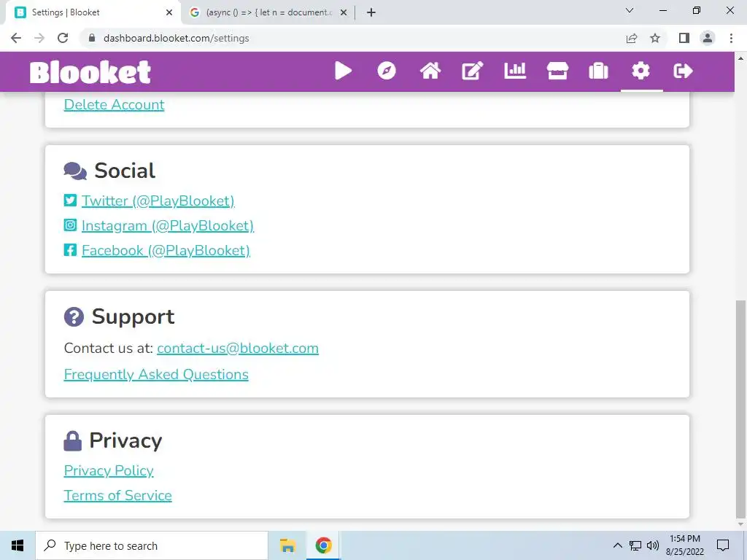The image size is (747, 560).
Task: Open the Privacy Policy link
Action: (x=109, y=470)
